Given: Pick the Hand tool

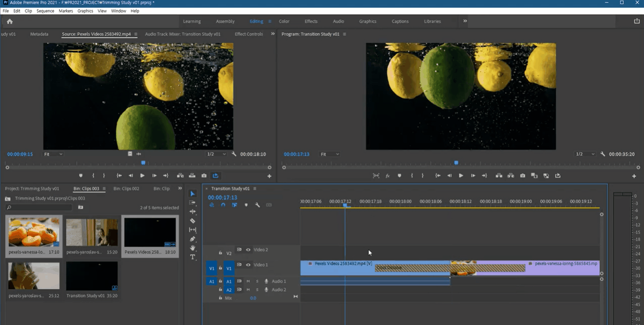Looking at the screenshot, I should point(193,248).
